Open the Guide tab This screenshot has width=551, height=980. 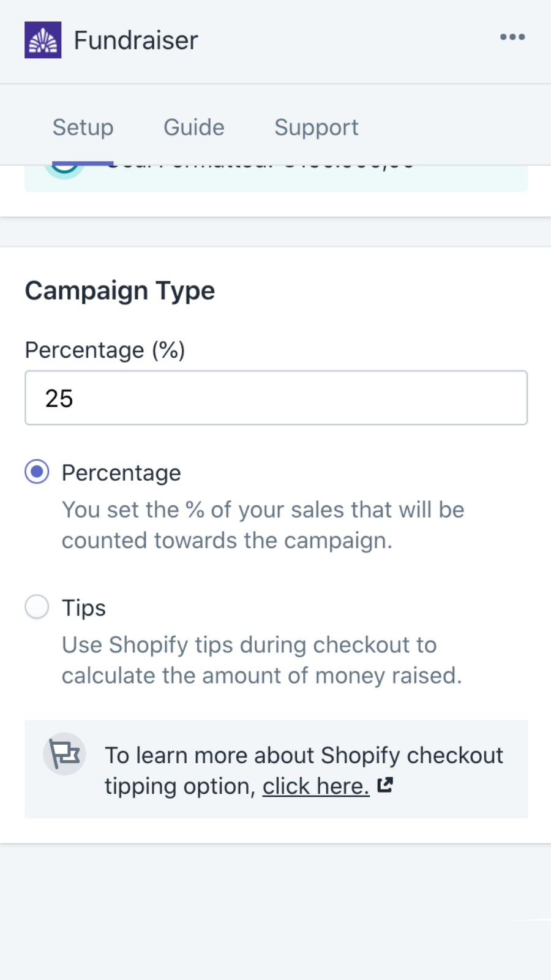(x=193, y=127)
